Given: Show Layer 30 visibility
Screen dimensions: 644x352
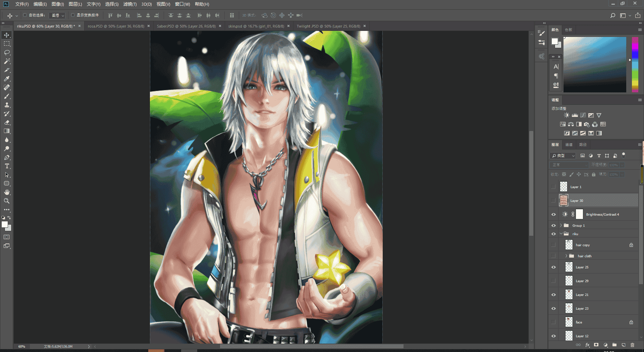Looking at the screenshot, I should click(553, 201).
